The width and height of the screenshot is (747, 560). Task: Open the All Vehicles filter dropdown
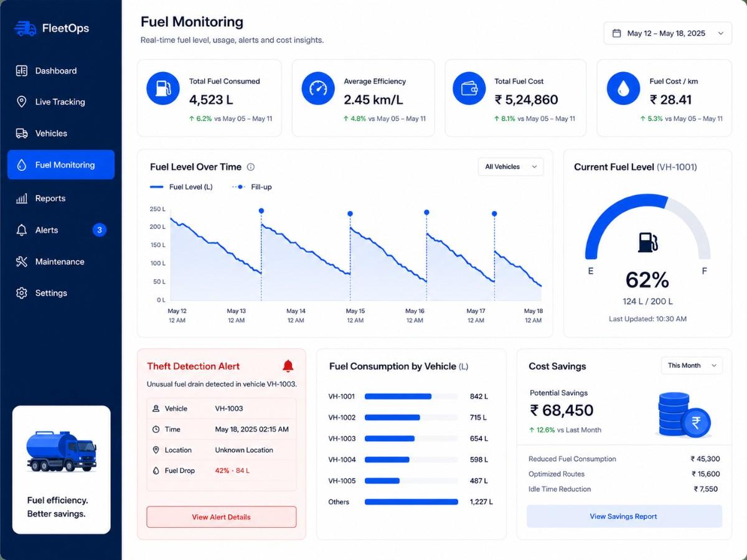click(x=510, y=167)
